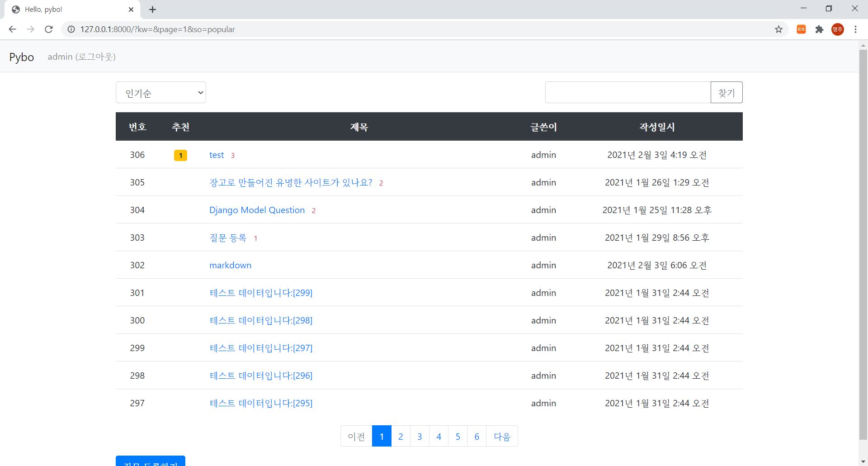The image size is (868, 466).
Task: Click the browser back arrow
Action: pyautogui.click(x=12, y=29)
